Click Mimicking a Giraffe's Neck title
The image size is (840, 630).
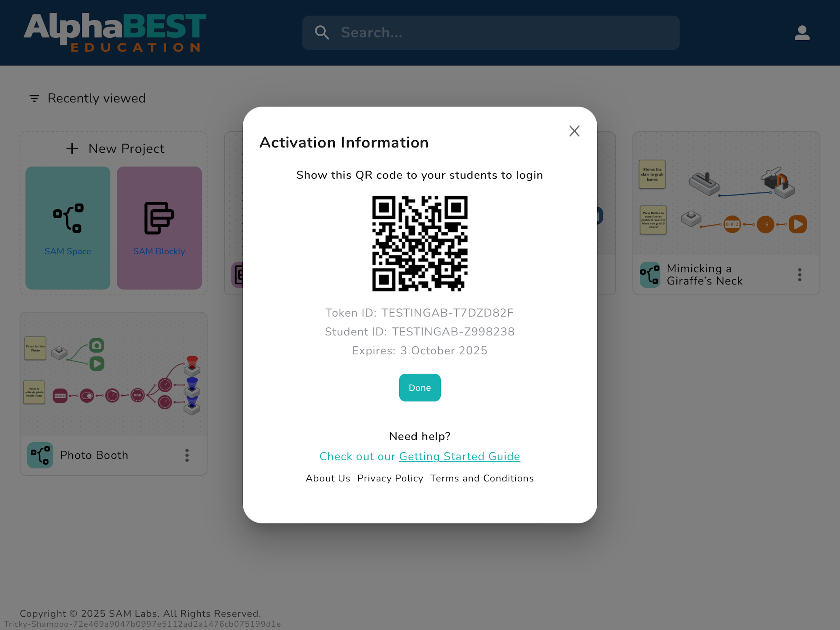click(x=704, y=275)
